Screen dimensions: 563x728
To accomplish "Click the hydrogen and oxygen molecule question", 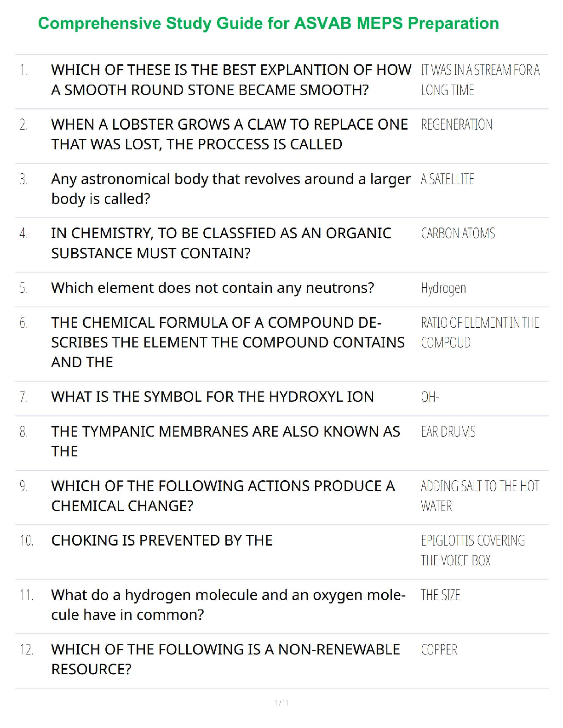I will coord(228,604).
